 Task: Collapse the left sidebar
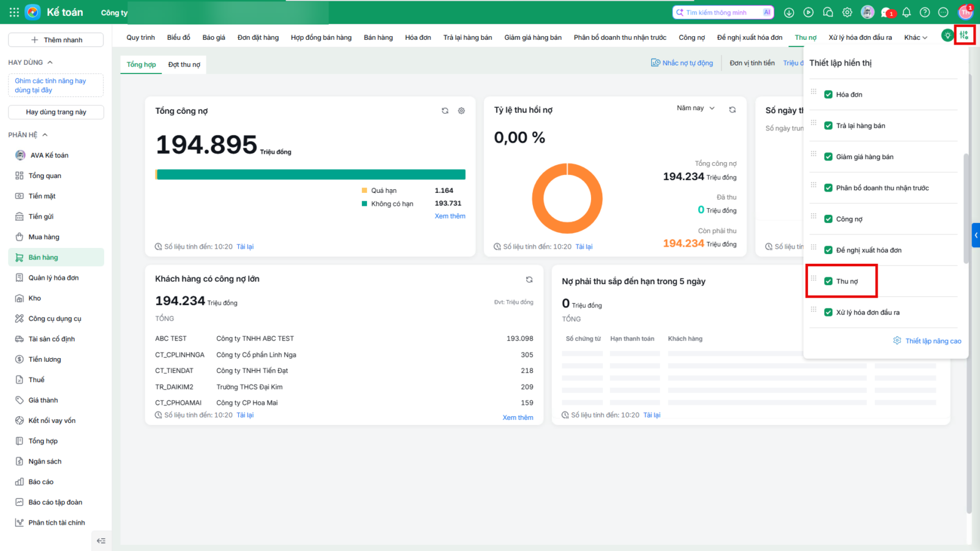pyautogui.click(x=101, y=541)
